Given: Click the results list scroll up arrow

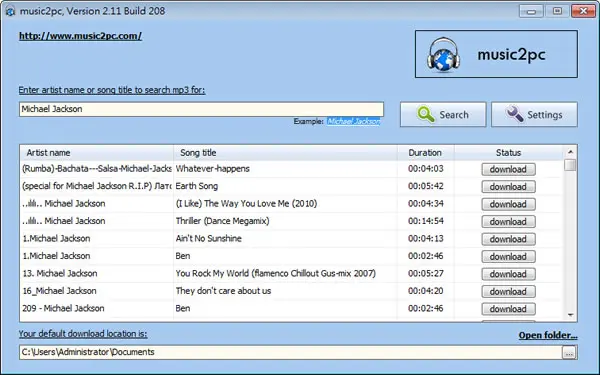Looking at the screenshot, I should click(570, 152).
